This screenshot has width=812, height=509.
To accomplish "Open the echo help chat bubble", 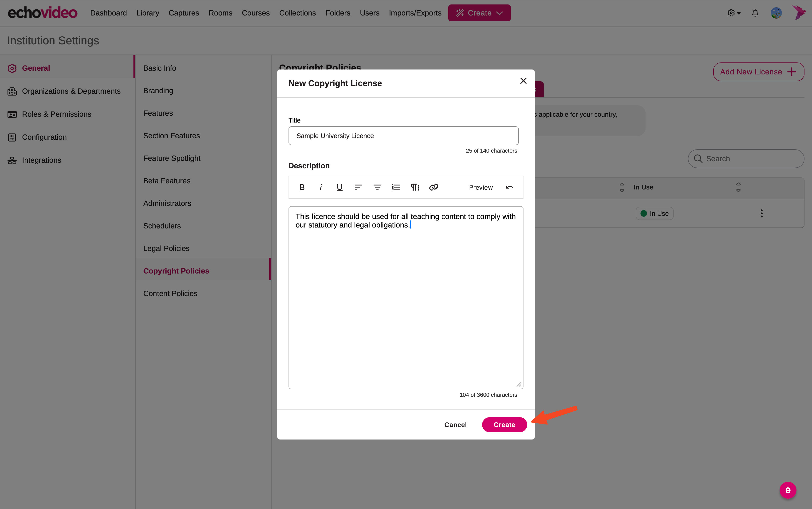I will coord(788,490).
